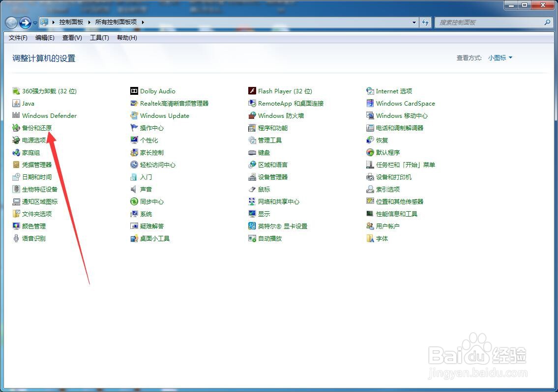Screen dimensions: 558x392
Task: Open the 编辑(E) menu
Action: 45,38
